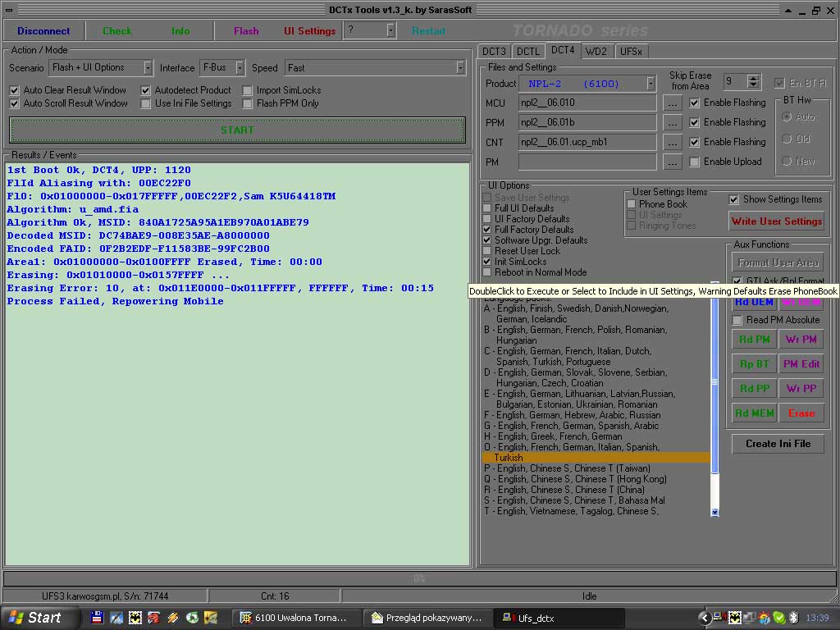840x630 pixels.
Task: Click the roll-up arrow in the title bar
Action: [787, 10]
